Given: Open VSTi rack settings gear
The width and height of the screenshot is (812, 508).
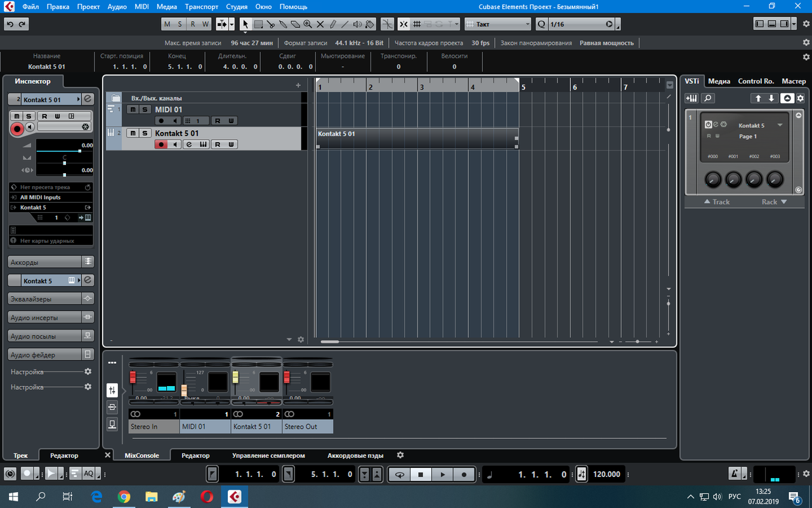Looking at the screenshot, I should coord(801,98).
